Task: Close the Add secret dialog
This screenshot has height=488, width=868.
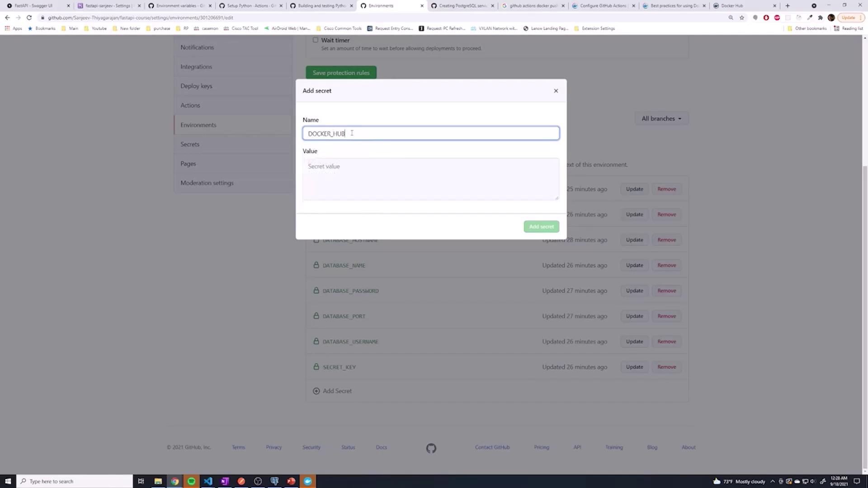Action: pyautogui.click(x=556, y=91)
